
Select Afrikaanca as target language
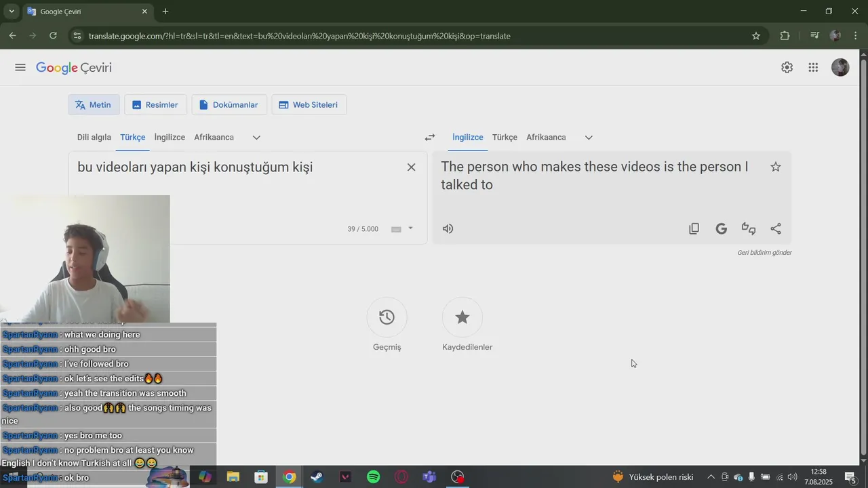546,138
